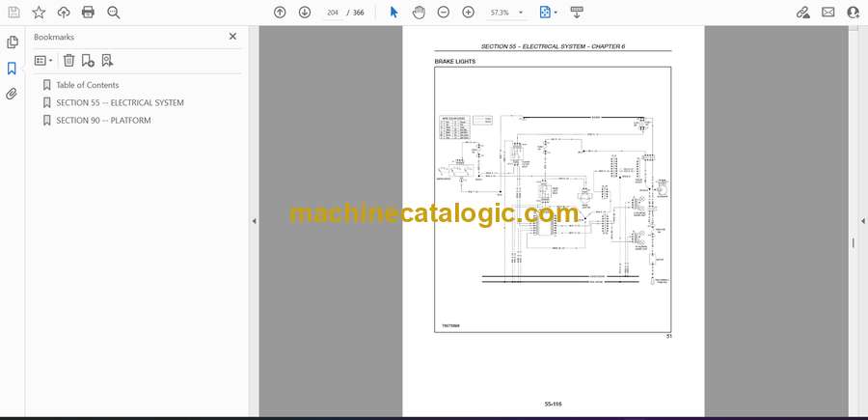Delete the selected bookmark with trash icon
The image size is (868, 420).
[68, 61]
